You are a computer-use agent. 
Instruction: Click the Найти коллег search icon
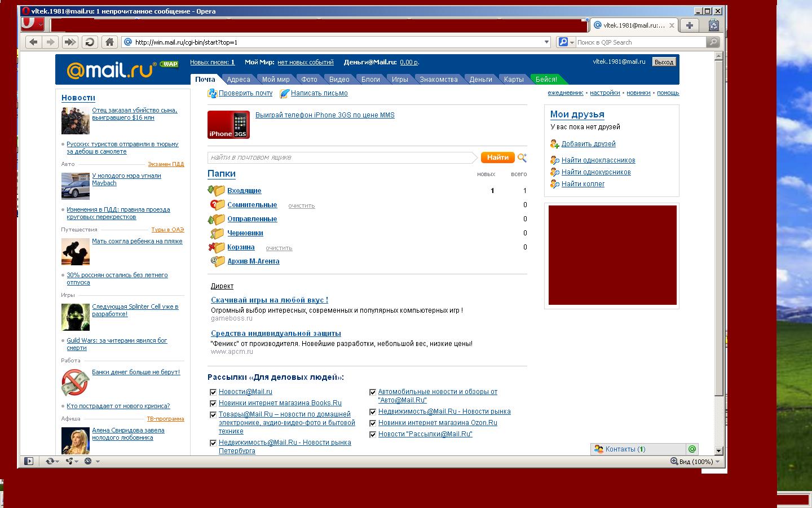pyautogui.click(x=555, y=184)
